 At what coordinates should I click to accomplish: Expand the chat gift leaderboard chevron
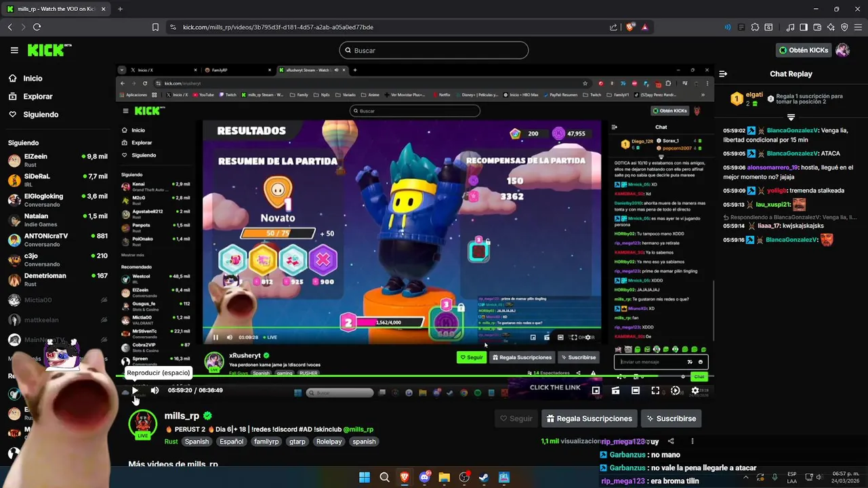[791, 118]
